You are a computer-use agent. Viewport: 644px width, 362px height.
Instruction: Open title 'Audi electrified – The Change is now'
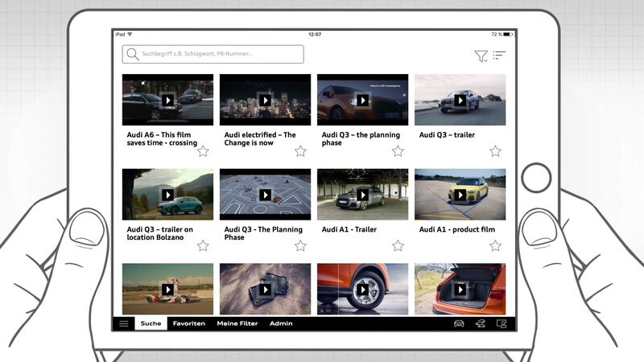[x=260, y=138]
